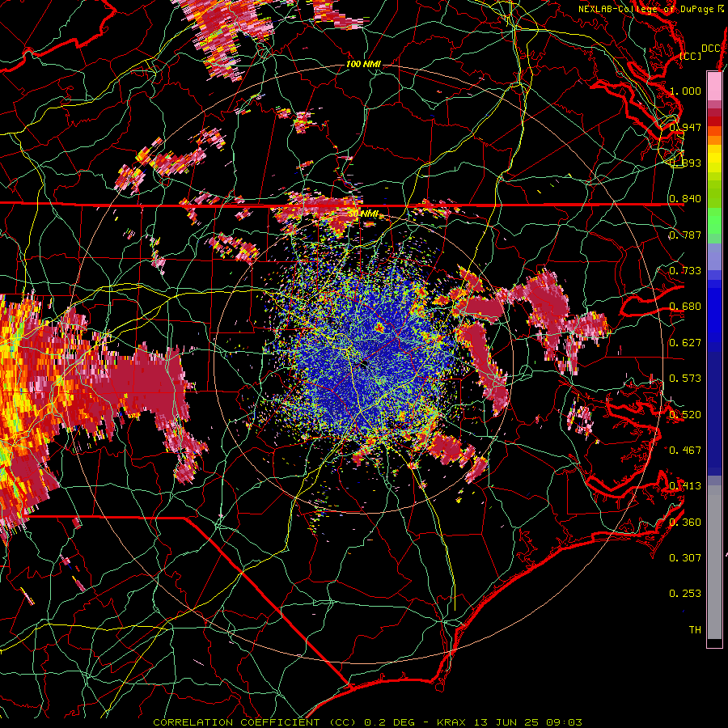This screenshot has width=728, height=728.
Task: Pick the light pink top segment of the color bar
Action: click(714, 86)
